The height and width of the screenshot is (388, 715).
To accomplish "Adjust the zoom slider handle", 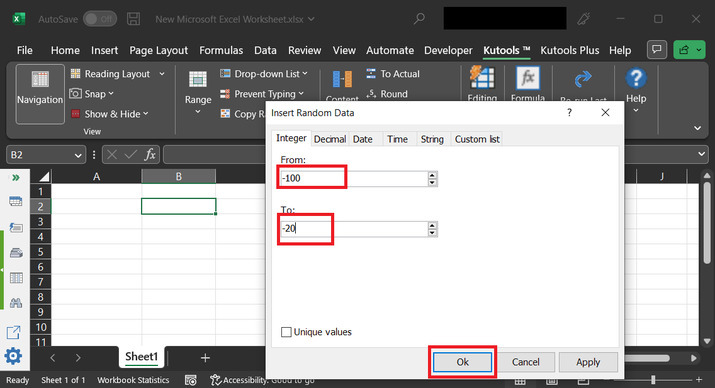I will click(x=653, y=379).
